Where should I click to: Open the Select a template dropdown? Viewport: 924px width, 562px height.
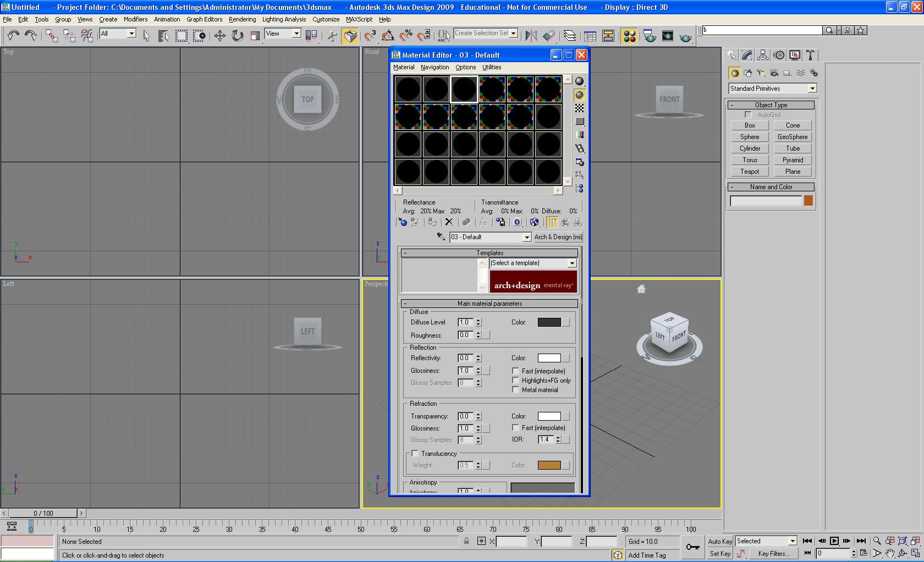(571, 263)
